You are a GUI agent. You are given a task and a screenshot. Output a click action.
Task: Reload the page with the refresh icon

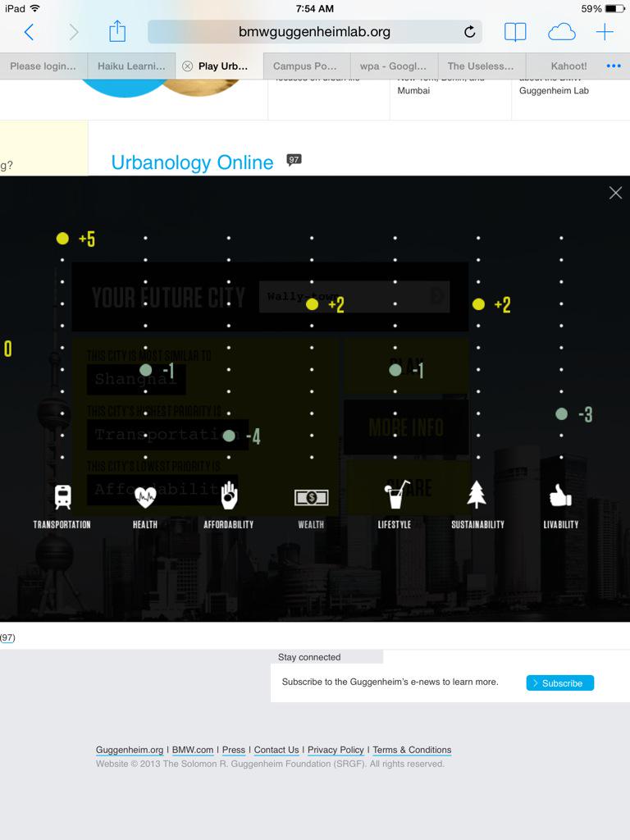click(470, 32)
